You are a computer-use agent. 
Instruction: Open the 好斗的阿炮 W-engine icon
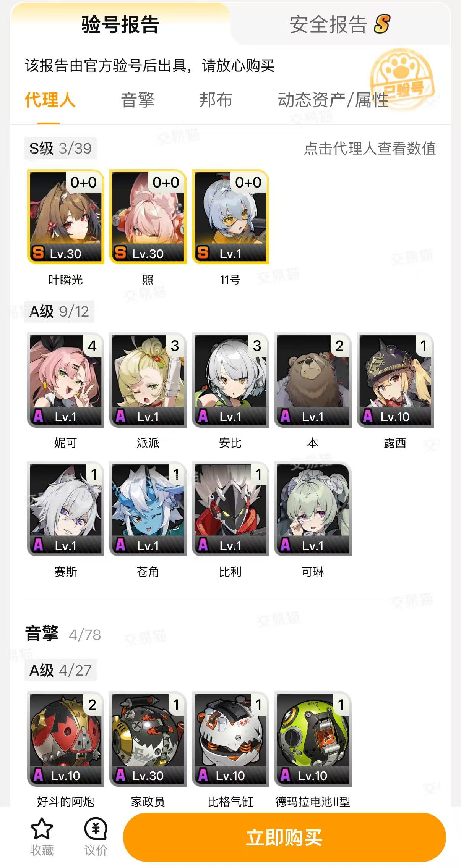(66, 739)
